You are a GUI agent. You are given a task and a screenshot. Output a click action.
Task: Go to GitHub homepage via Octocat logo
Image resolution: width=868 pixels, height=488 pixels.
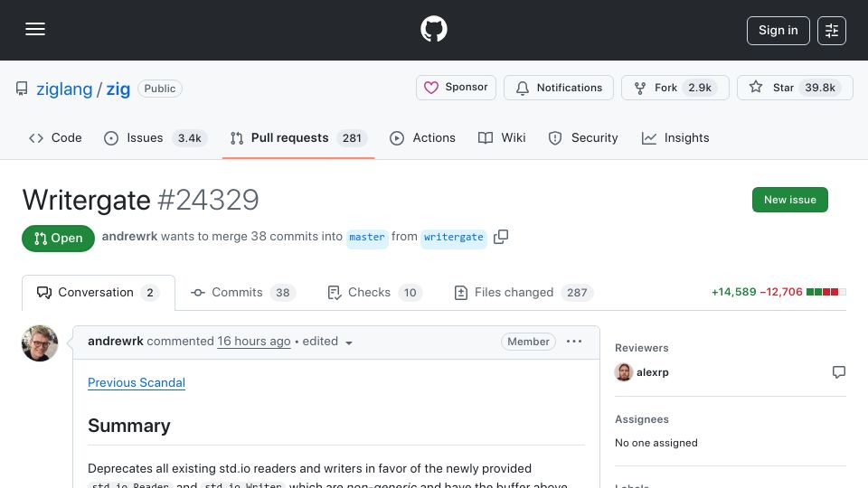click(x=433, y=29)
